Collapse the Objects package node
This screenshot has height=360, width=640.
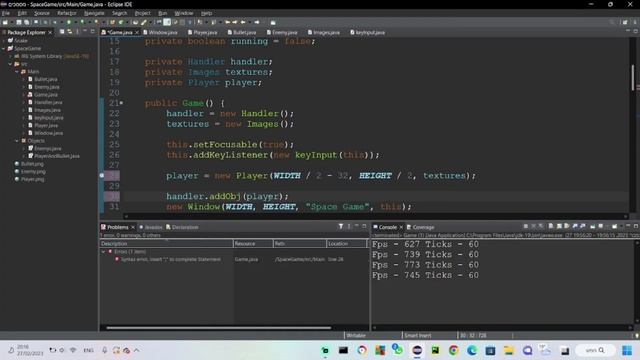(x=17, y=140)
